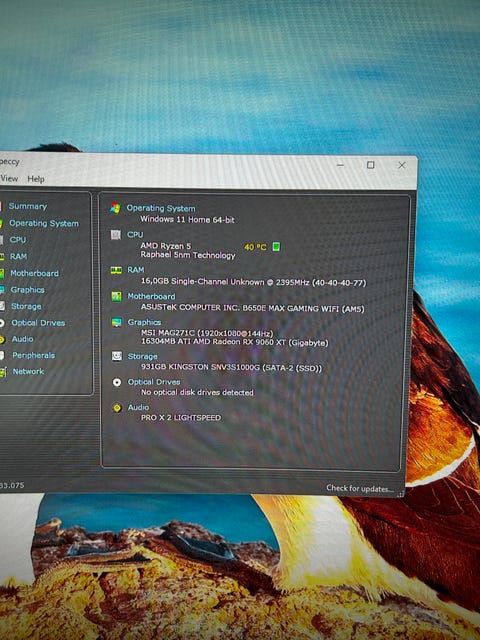Maximize the Speccy window

371,165
